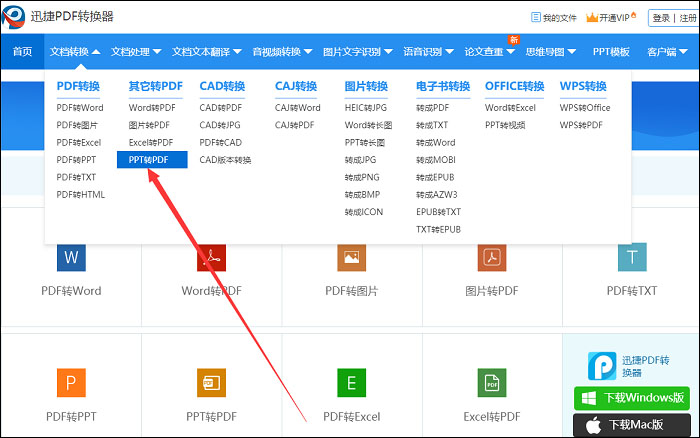Viewport: 700px width, 438px height.
Task: Expand the 音视频转换 dropdown
Action: coord(282,52)
